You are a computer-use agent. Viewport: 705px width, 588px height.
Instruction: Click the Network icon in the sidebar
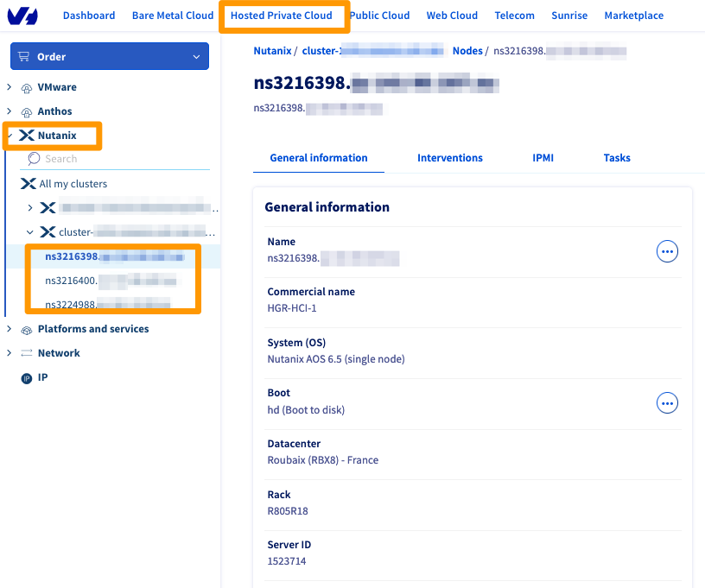(29, 353)
